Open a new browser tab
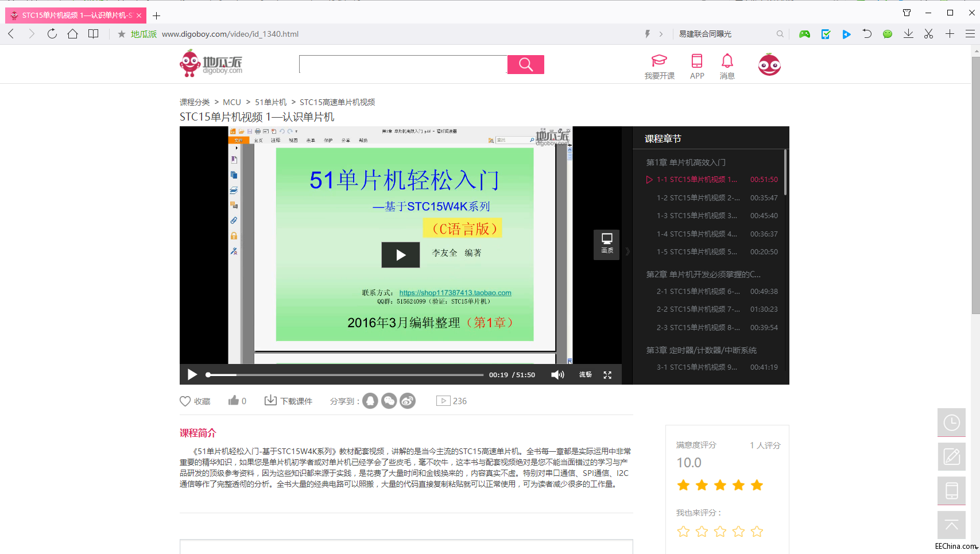 (156, 16)
